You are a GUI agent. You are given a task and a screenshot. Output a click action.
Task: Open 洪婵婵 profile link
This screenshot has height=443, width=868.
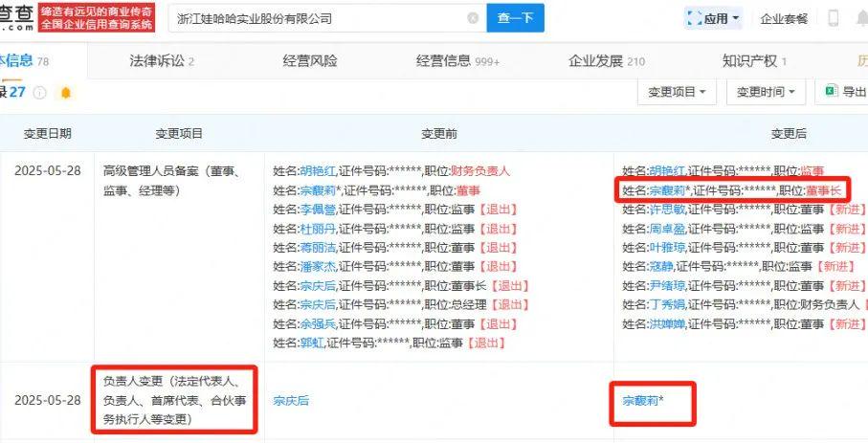(x=666, y=324)
